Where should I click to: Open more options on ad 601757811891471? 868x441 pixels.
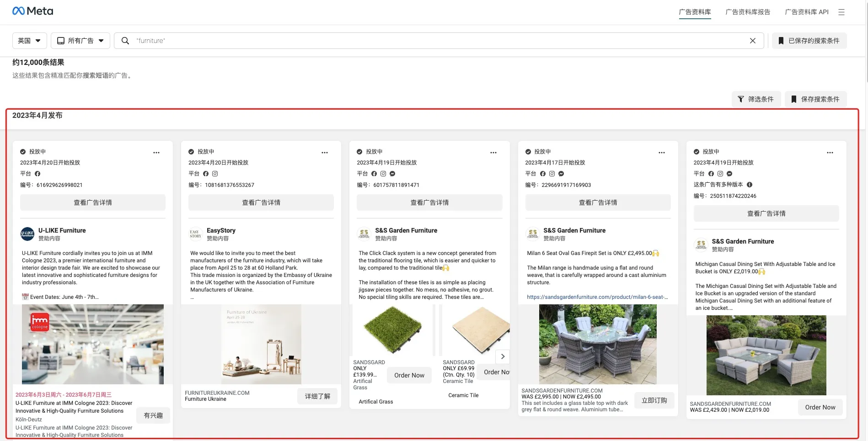[493, 153]
